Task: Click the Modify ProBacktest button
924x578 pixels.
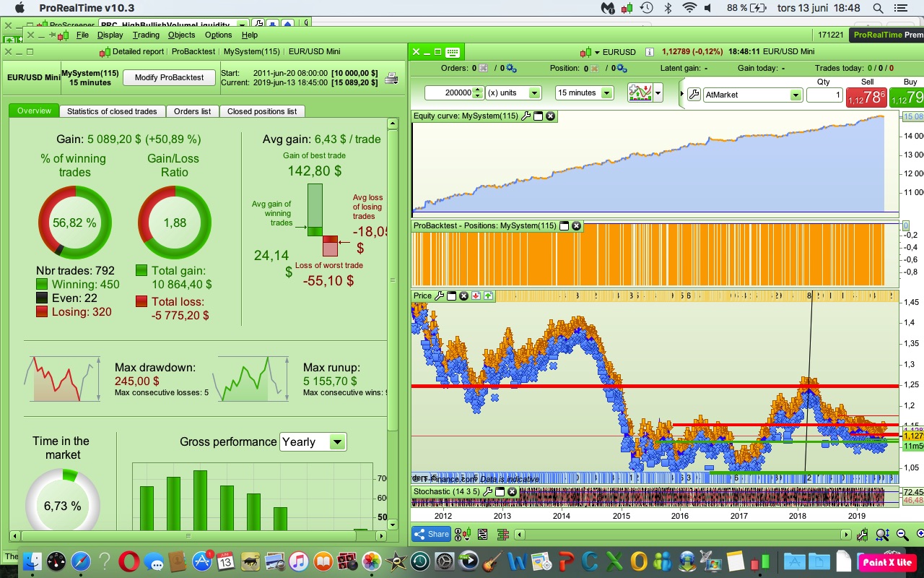Action: point(170,78)
